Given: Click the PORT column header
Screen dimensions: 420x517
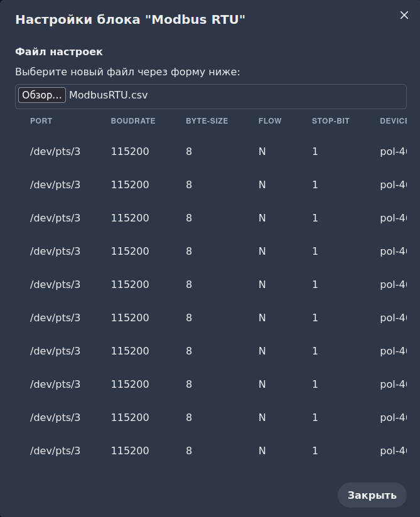Looking at the screenshot, I should [41, 121].
